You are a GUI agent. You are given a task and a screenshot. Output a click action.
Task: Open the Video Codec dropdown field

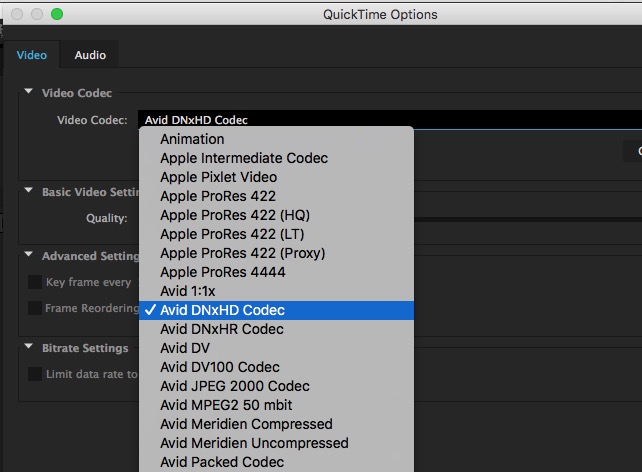[x=390, y=120]
